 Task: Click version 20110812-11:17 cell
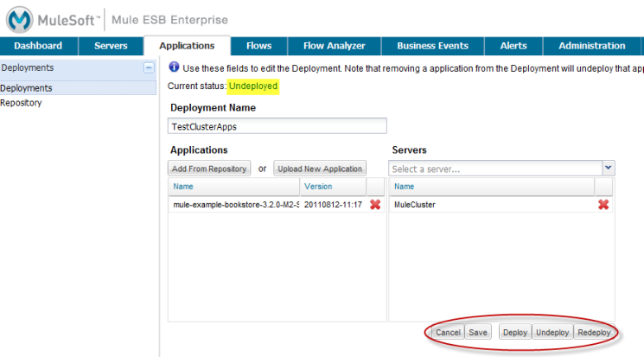pyautogui.click(x=333, y=205)
